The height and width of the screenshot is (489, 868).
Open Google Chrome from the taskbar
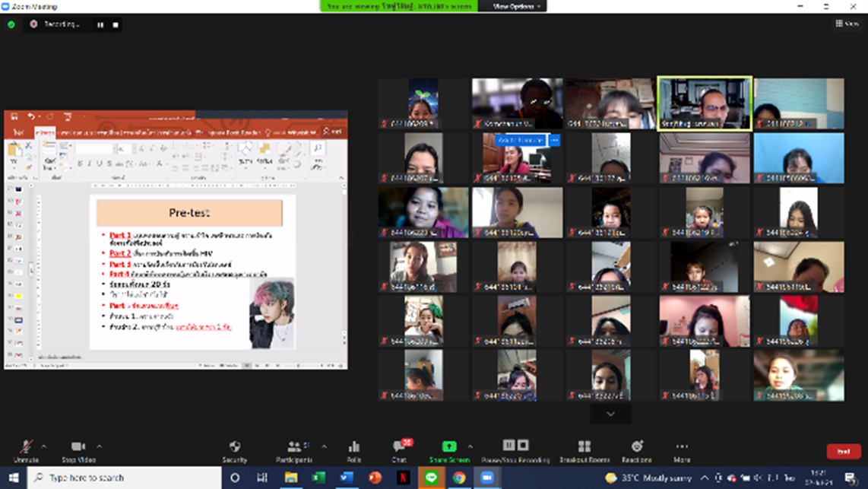[x=459, y=478]
